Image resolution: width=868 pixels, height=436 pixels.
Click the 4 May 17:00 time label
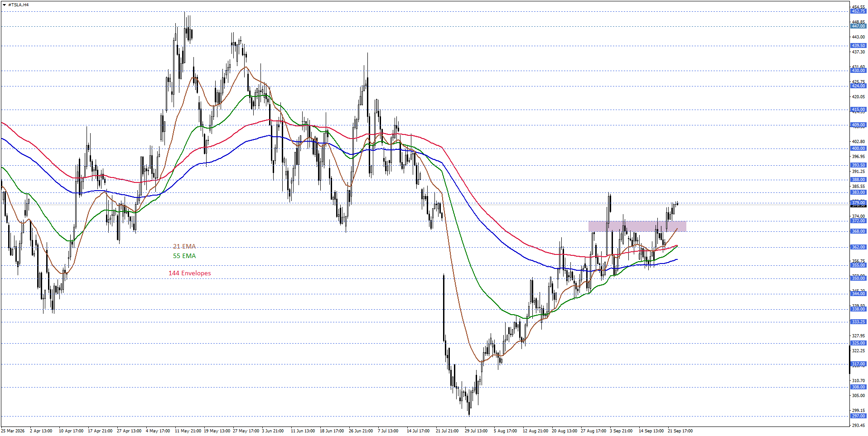click(x=158, y=431)
